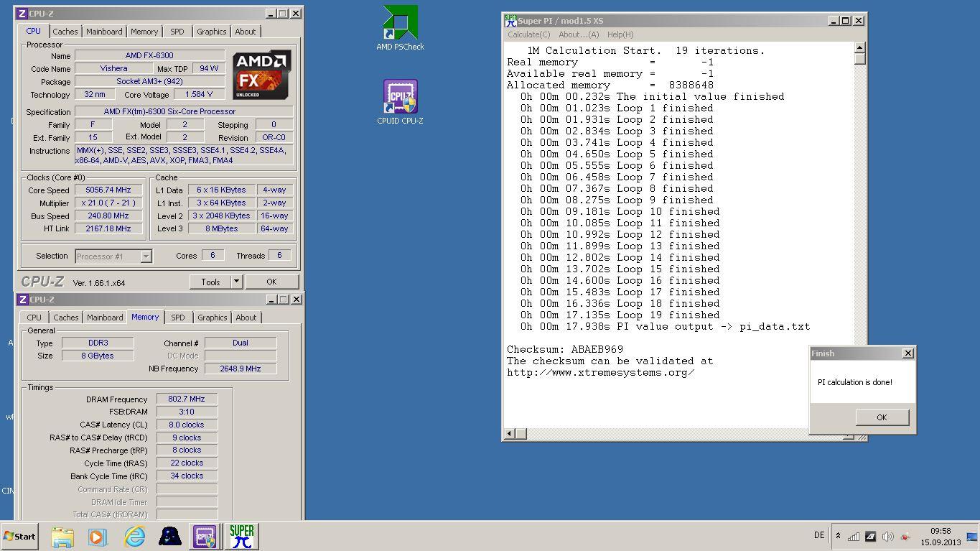Click OK in the top CPU-Z window
The width and height of the screenshot is (980, 551).
(x=271, y=282)
